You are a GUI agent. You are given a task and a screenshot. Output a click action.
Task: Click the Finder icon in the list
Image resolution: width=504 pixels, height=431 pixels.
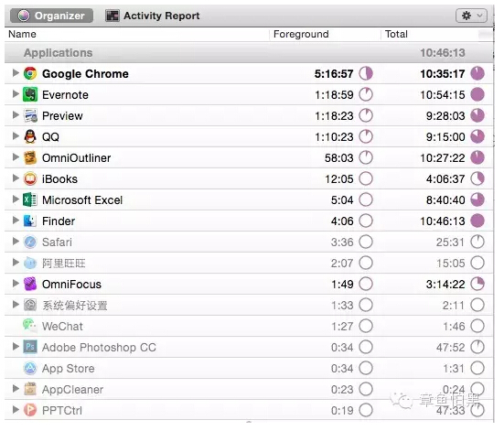[30, 221]
